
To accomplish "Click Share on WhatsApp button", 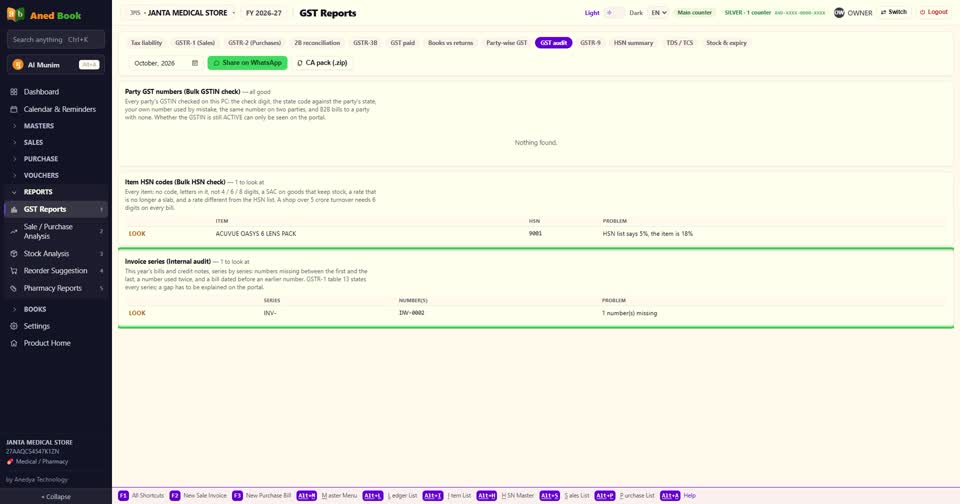I will (x=247, y=63).
